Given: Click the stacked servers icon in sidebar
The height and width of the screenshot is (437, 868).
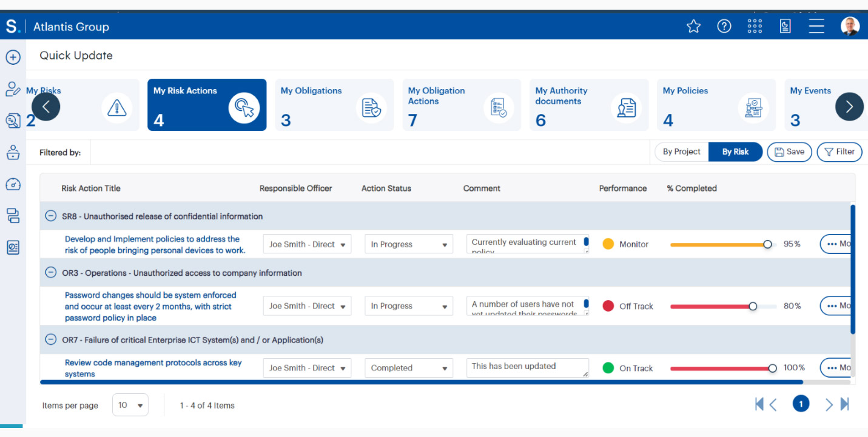Looking at the screenshot, I should [13, 215].
